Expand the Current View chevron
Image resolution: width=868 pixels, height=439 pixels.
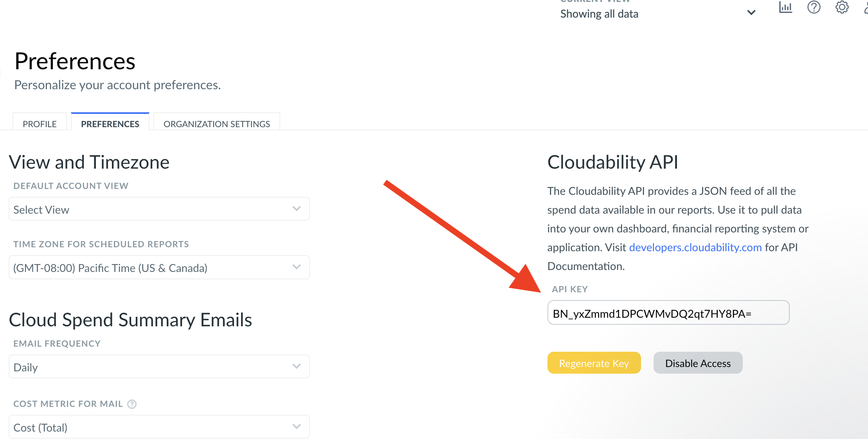751,13
